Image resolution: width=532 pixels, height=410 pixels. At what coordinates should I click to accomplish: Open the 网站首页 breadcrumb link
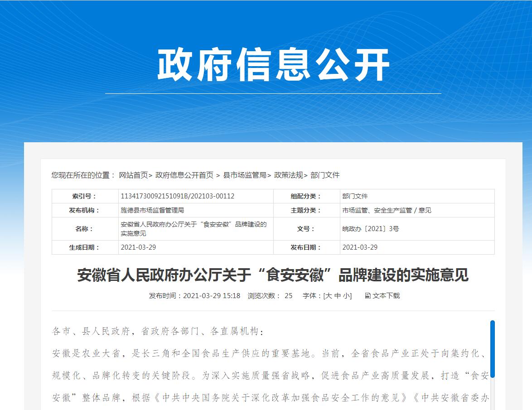(x=133, y=175)
